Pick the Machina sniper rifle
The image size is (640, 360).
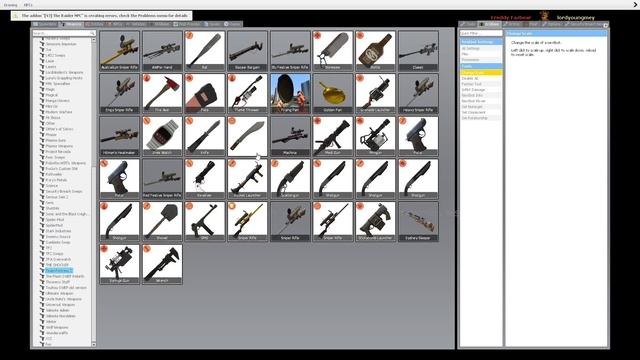coord(290,136)
